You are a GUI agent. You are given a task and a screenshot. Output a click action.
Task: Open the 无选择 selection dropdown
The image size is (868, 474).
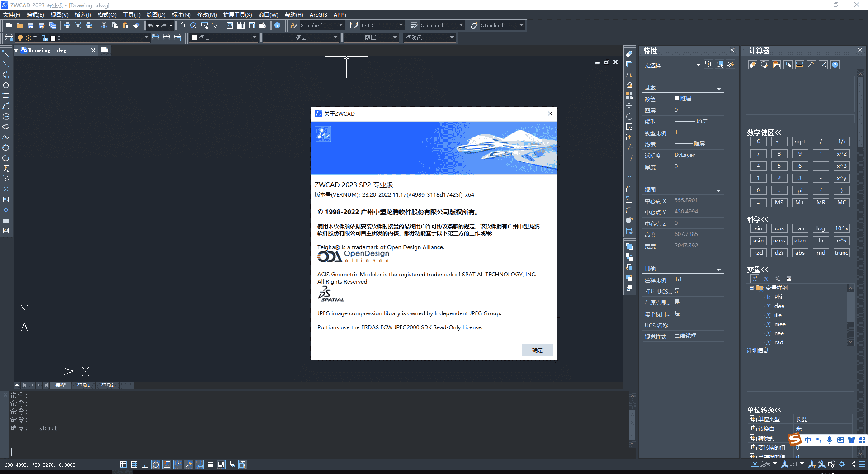coord(698,65)
